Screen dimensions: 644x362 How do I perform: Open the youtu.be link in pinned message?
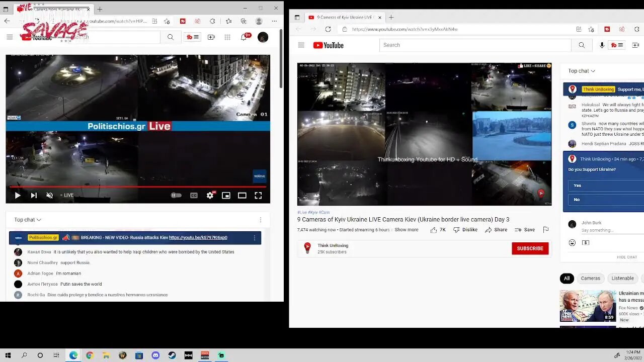tap(198, 238)
